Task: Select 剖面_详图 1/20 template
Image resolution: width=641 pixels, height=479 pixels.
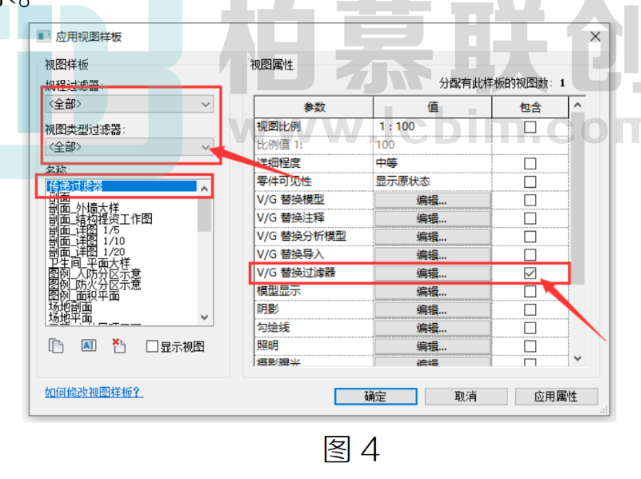Action: 87,252
